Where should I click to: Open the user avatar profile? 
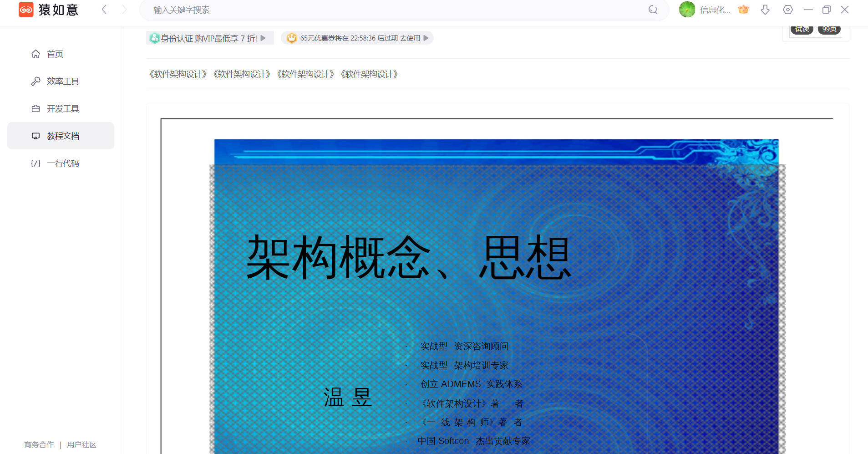click(x=687, y=10)
